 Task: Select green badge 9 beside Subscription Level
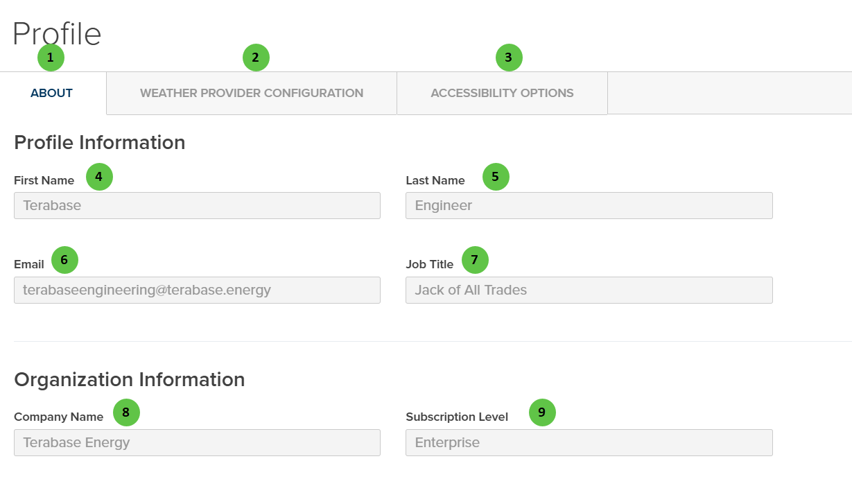542,412
